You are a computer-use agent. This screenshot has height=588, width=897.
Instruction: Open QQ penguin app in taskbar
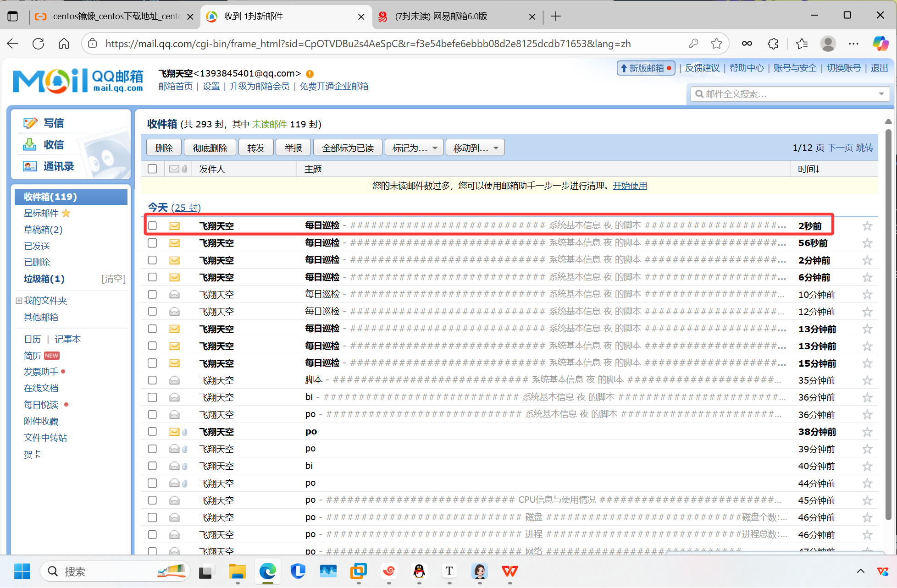click(419, 571)
